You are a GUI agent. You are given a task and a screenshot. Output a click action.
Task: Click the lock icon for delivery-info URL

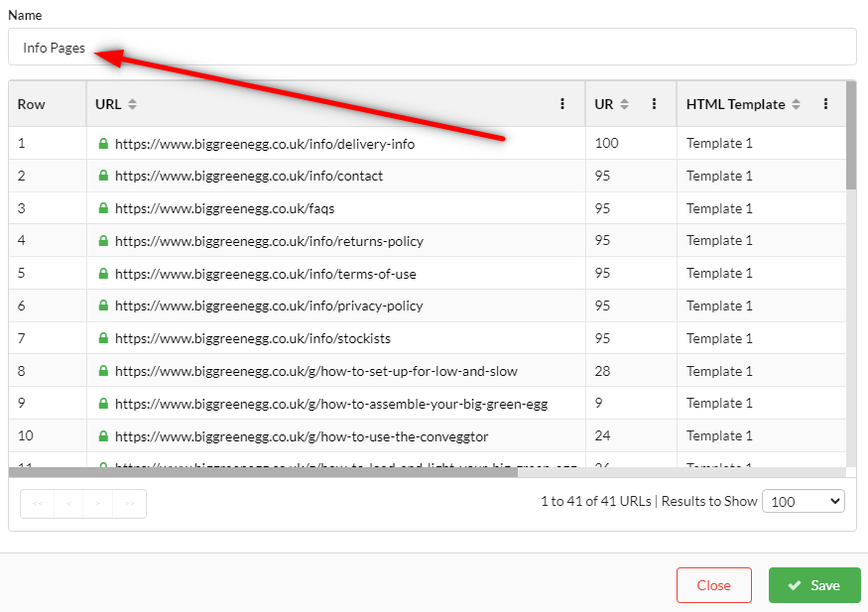coord(103,143)
